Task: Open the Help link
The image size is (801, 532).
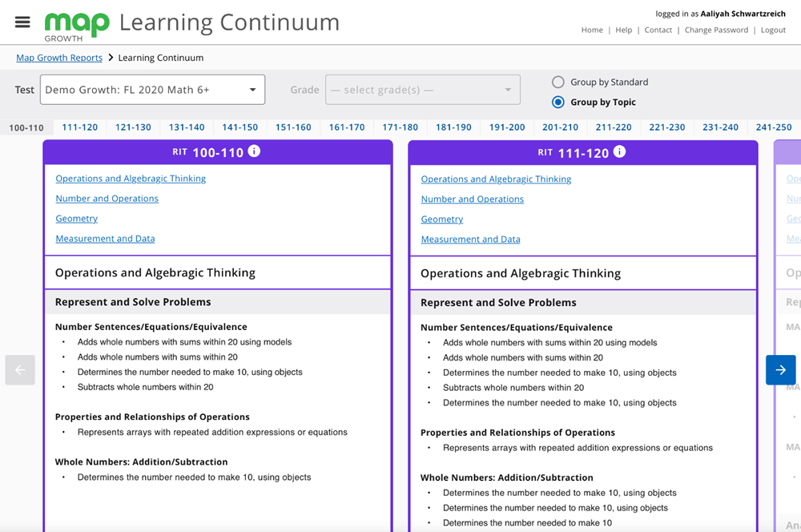Action: (623, 30)
